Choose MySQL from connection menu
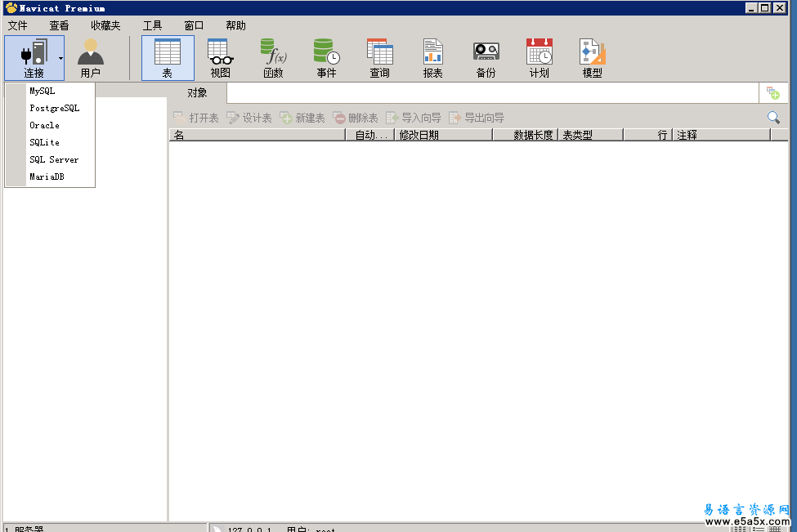Image resolution: width=797 pixels, height=532 pixels. [50, 91]
